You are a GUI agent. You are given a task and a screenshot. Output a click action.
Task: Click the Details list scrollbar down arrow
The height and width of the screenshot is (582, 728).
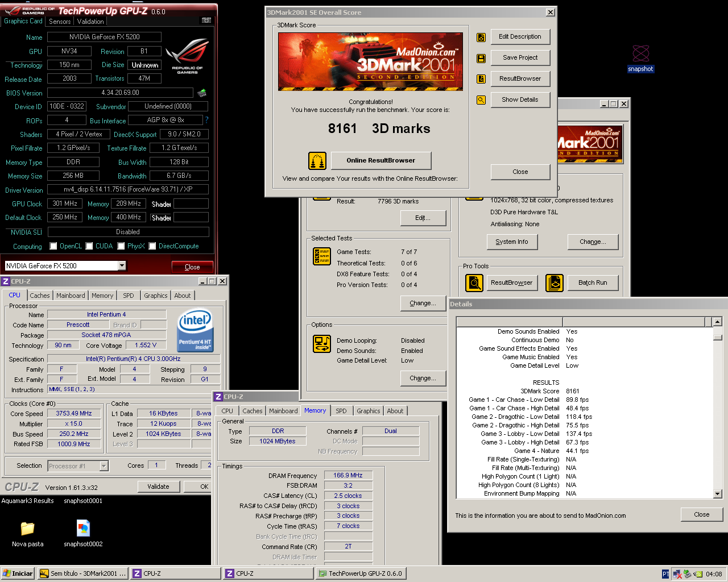[717, 494]
